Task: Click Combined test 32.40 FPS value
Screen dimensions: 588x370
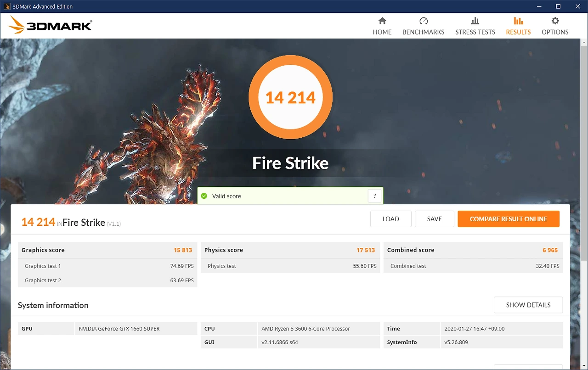Action: click(x=548, y=266)
